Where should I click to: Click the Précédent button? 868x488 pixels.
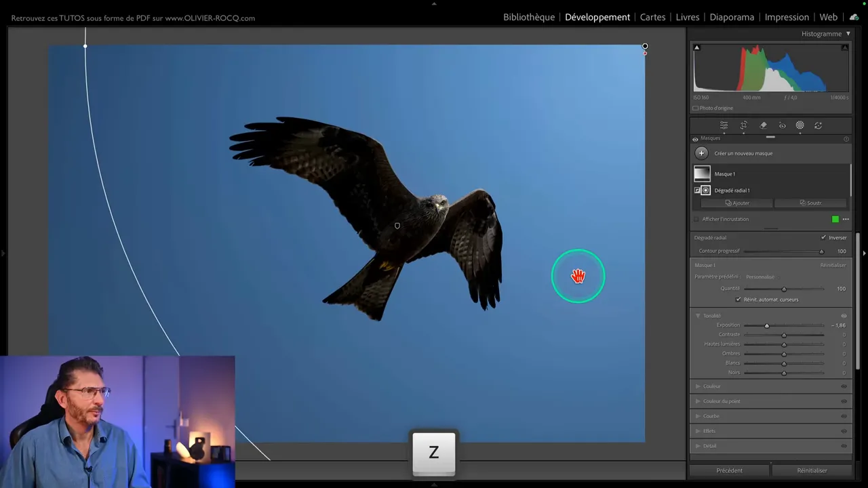[729, 470]
